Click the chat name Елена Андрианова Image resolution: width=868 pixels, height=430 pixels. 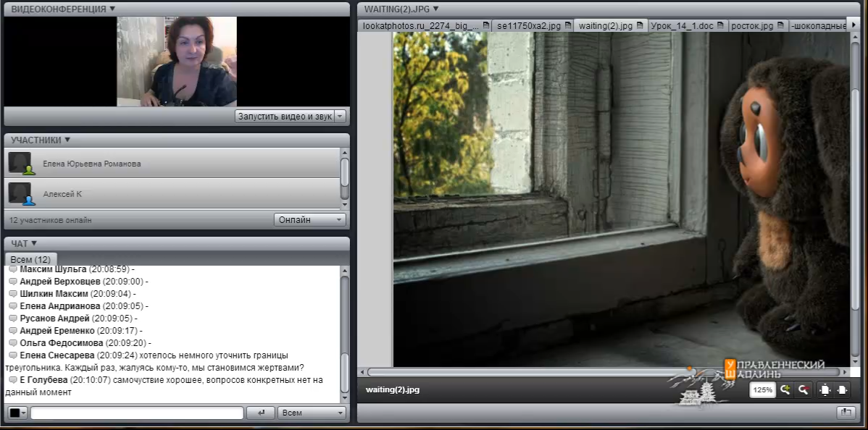point(60,306)
